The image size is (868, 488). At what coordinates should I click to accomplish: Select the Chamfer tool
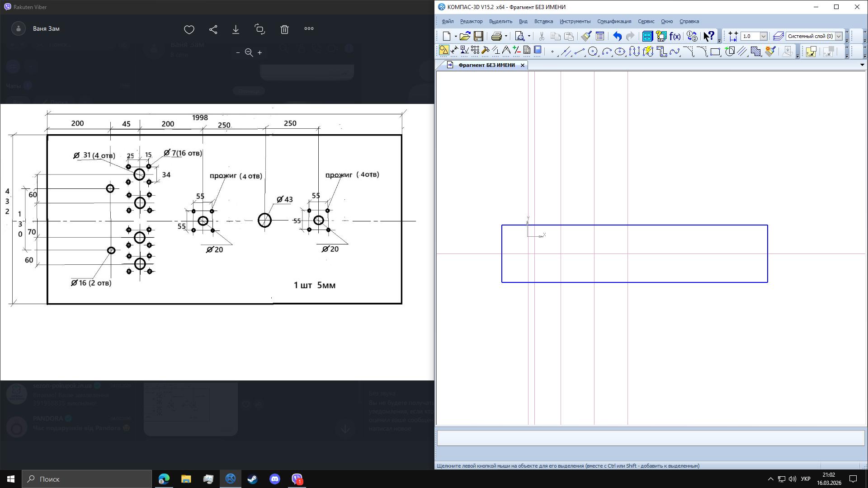pos(688,52)
